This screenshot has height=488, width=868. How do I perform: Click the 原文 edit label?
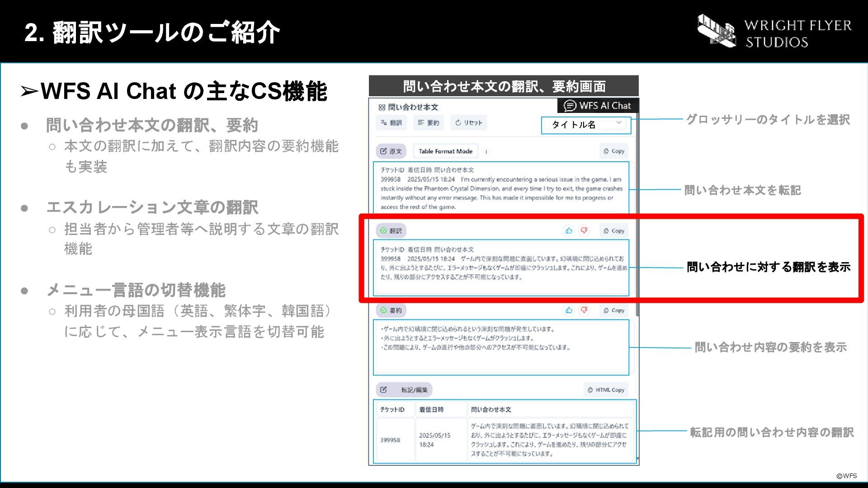(391, 151)
